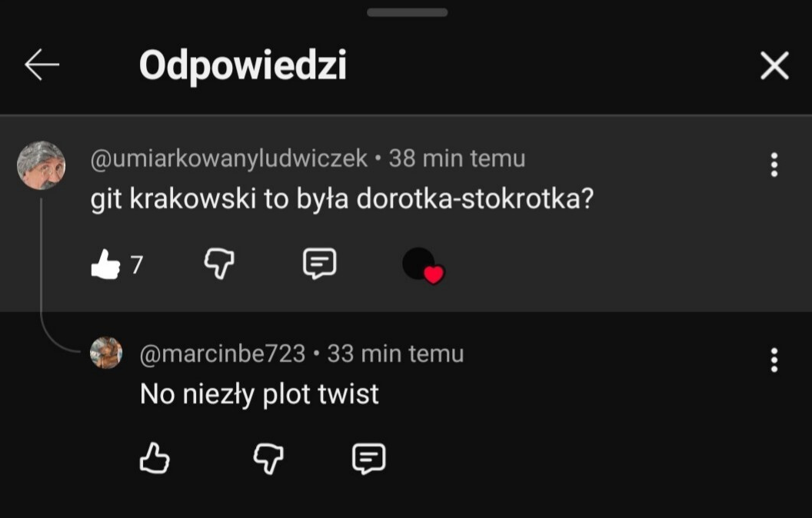
Task: Toggle like on the dorotka-stokrotka comment
Action: pos(105,265)
